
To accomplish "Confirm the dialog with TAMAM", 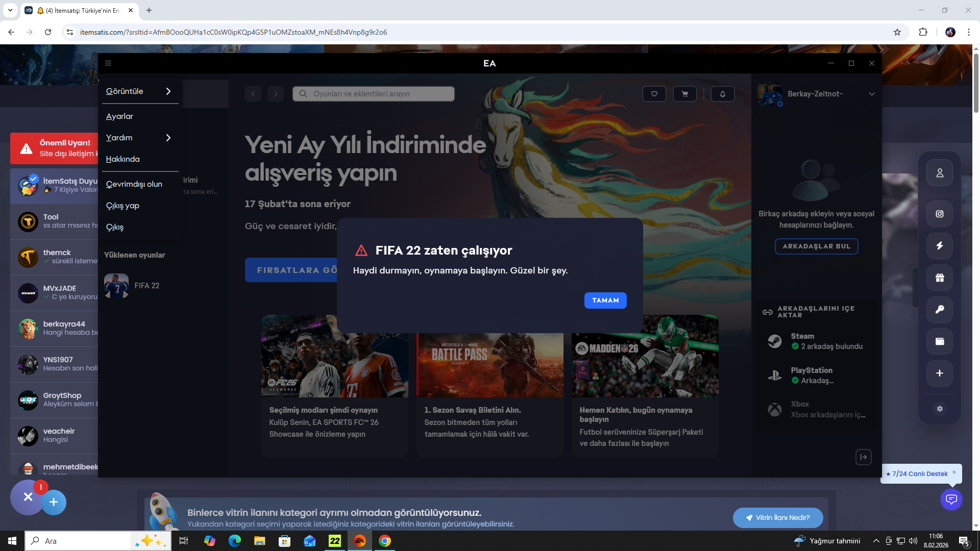I will (605, 300).
